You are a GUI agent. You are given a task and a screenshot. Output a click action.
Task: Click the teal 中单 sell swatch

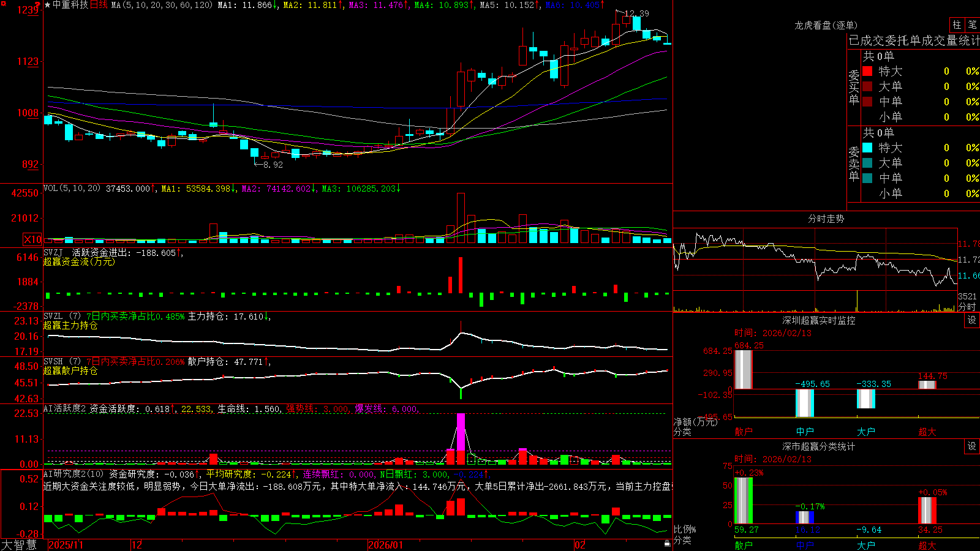pos(867,178)
